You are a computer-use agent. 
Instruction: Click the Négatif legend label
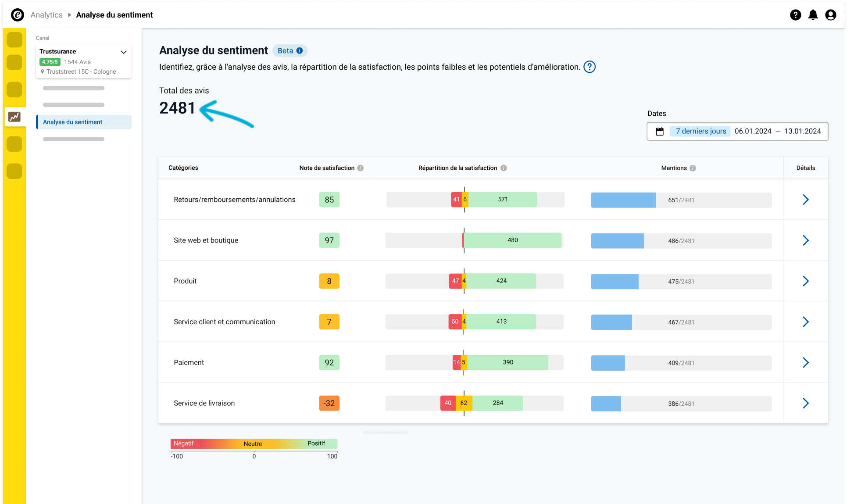(x=184, y=443)
